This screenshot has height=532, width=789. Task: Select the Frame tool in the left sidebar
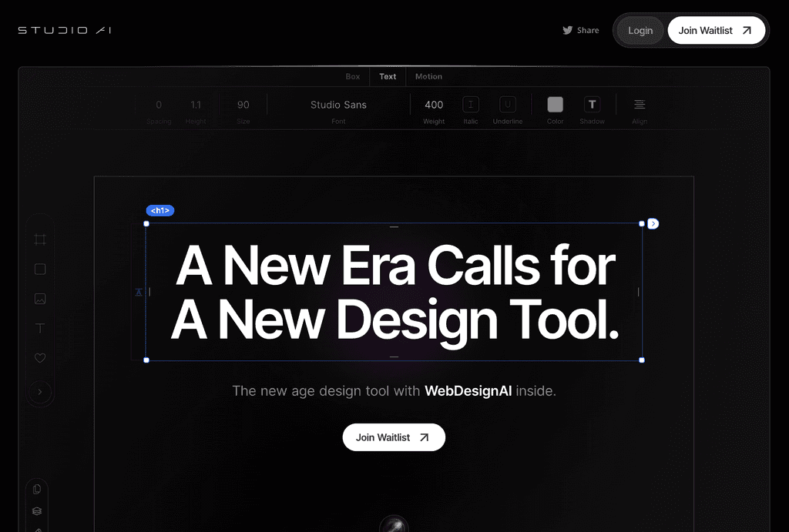[x=40, y=239]
